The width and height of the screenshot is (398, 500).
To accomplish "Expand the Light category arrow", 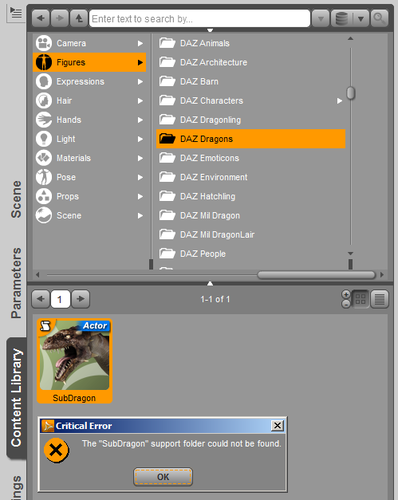I will click(x=140, y=139).
